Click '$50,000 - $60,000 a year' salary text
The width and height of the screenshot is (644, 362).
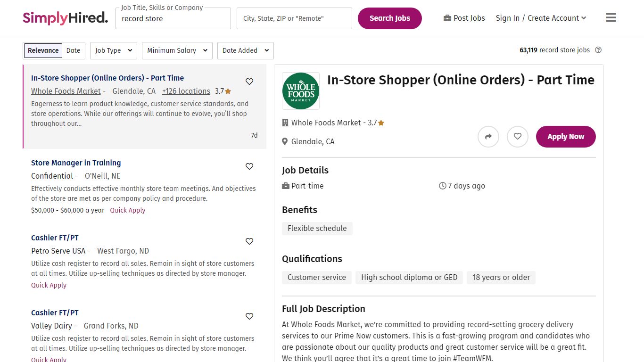click(x=68, y=210)
